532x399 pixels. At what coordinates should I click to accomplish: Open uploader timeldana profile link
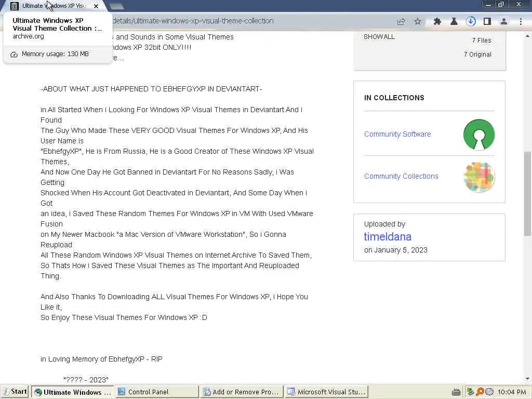pyautogui.click(x=388, y=236)
